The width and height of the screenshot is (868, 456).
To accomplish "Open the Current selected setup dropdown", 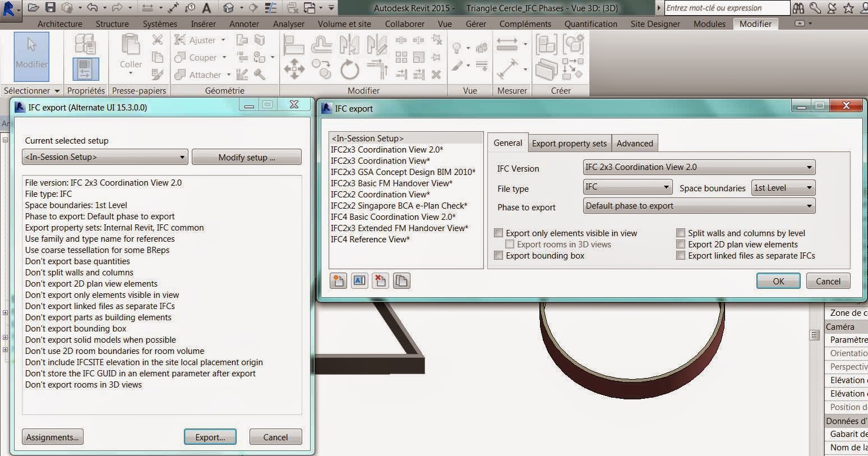I will tap(105, 157).
